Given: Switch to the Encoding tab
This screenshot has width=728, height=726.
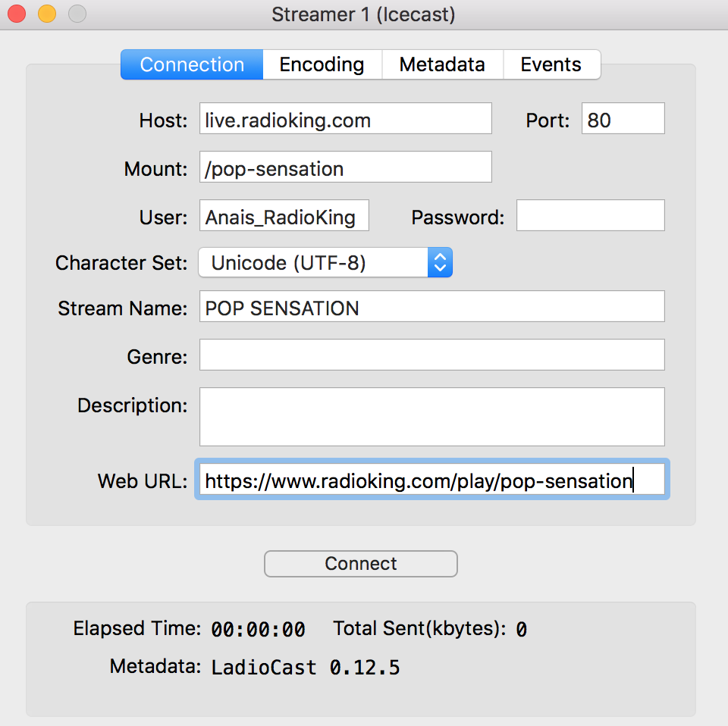Looking at the screenshot, I should (322, 64).
